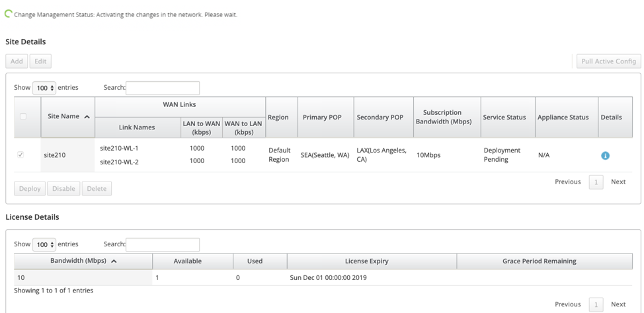The image size is (644, 313).
Task: Click the License Details section heading
Action: [32, 217]
